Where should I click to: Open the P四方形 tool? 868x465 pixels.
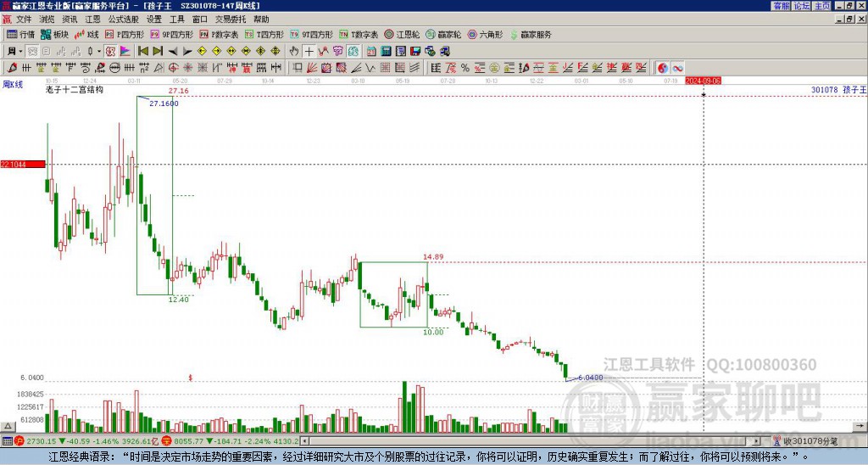pos(125,34)
